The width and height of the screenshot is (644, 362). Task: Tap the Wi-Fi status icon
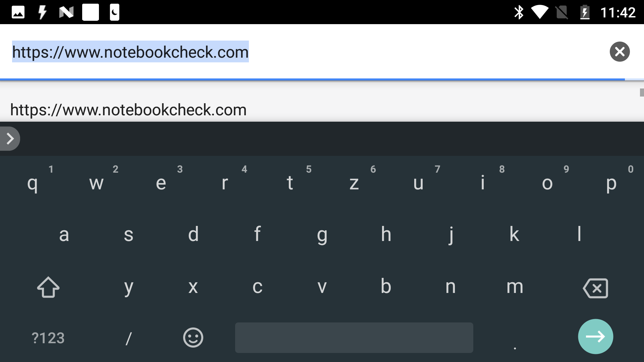click(539, 12)
